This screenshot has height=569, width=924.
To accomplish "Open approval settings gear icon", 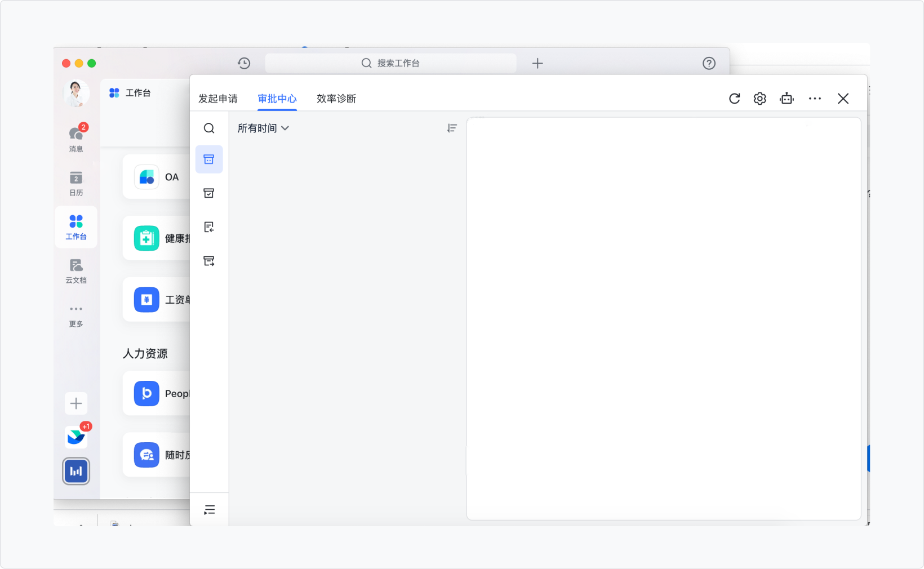I will (759, 99).
